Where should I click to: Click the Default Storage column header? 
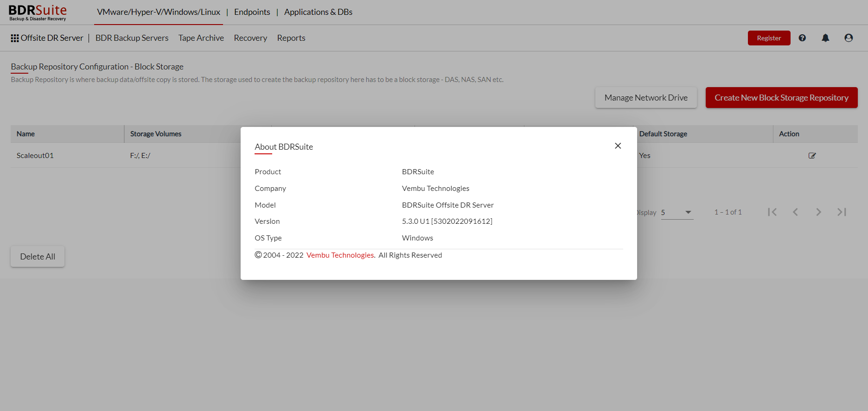663,134
